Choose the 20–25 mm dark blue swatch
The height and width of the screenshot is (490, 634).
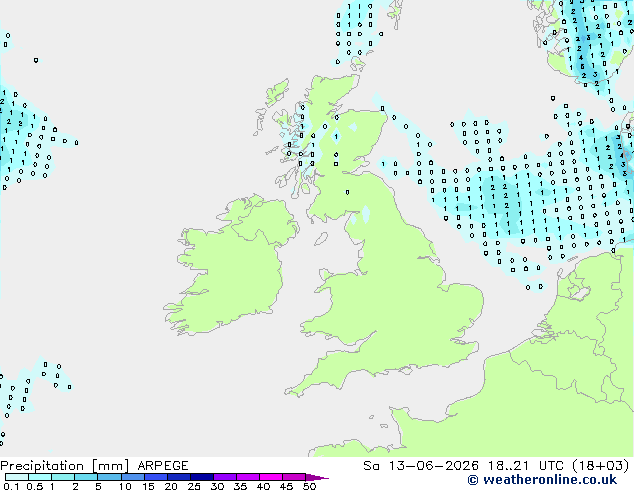[179, 477]
